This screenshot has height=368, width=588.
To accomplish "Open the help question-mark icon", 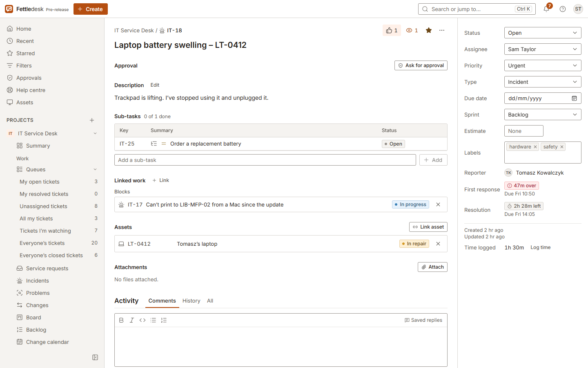I will [x=563, y=9].
